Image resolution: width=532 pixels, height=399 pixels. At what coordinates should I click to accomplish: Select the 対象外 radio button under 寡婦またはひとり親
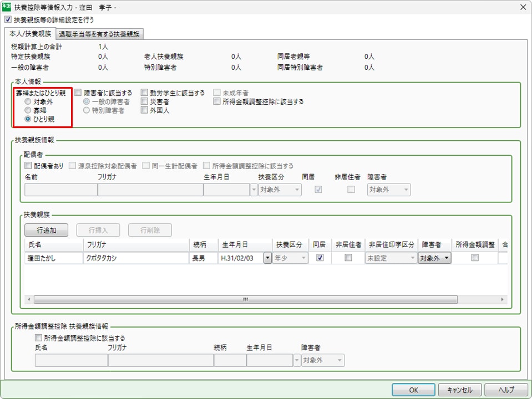point(27,102)
